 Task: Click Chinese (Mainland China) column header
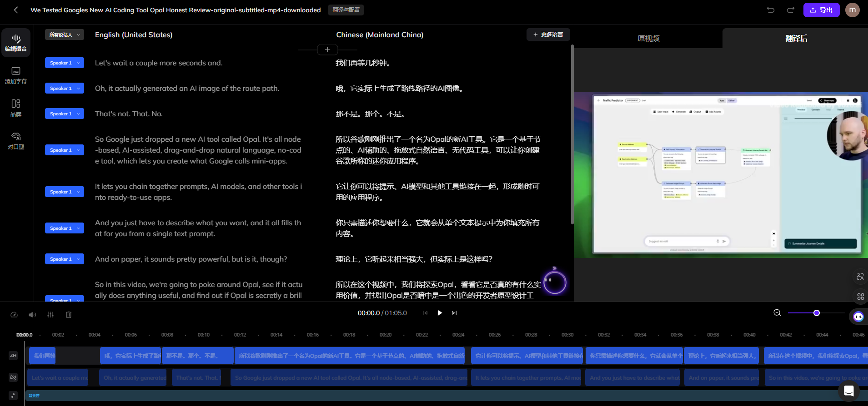[380, 35]
